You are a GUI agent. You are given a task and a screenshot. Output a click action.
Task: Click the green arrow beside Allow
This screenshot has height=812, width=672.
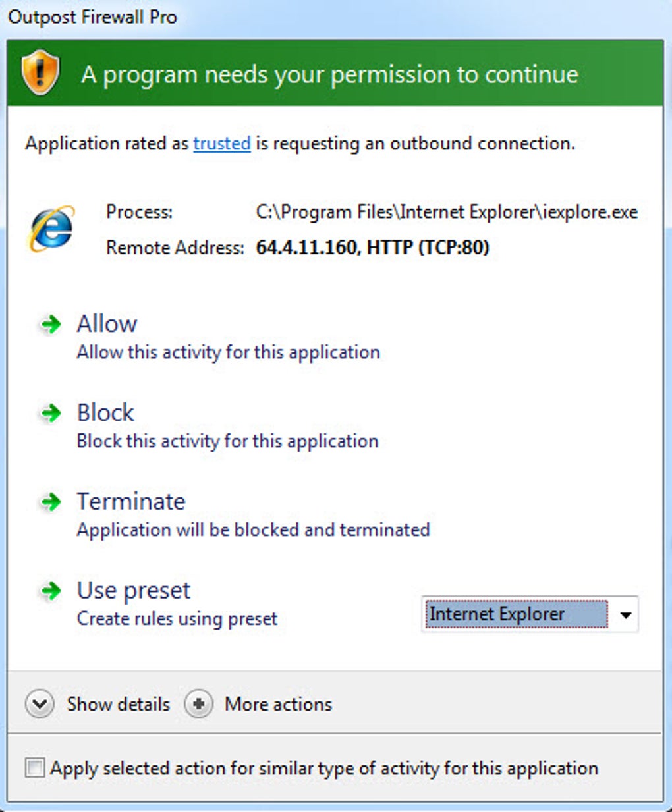coord(51,324)
